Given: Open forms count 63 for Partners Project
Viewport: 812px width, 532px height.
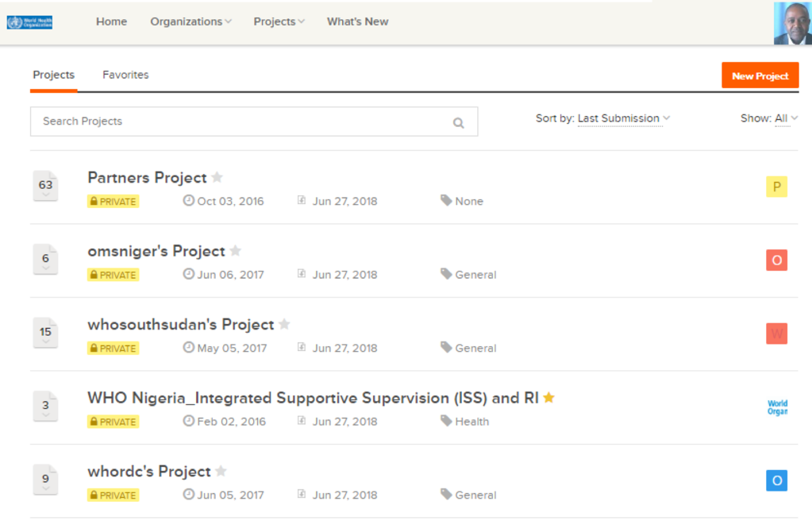Looking at the screenshot, I should [45, 186].
